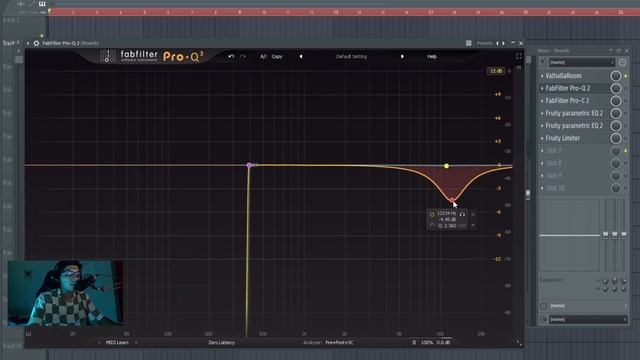Open the MIDI Learn dropdown arrow
The height and width of the screenshot is (360, 640).
136,342
